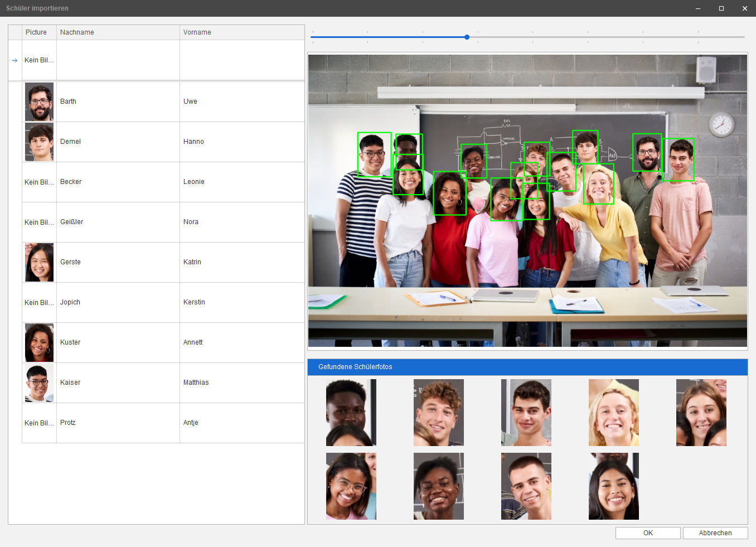The image size is (756, 547).
Task: Select Barth's photo in the Picture column
Action: pos(39,101)
